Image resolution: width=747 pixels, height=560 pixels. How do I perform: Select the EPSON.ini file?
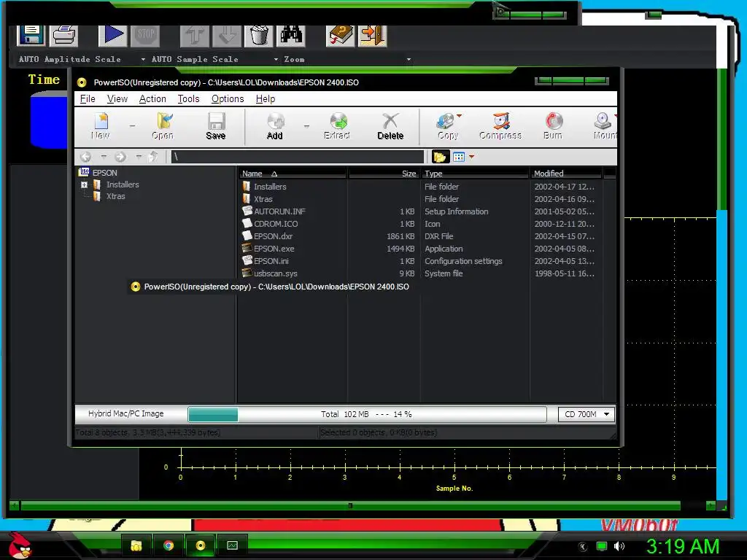271,261
